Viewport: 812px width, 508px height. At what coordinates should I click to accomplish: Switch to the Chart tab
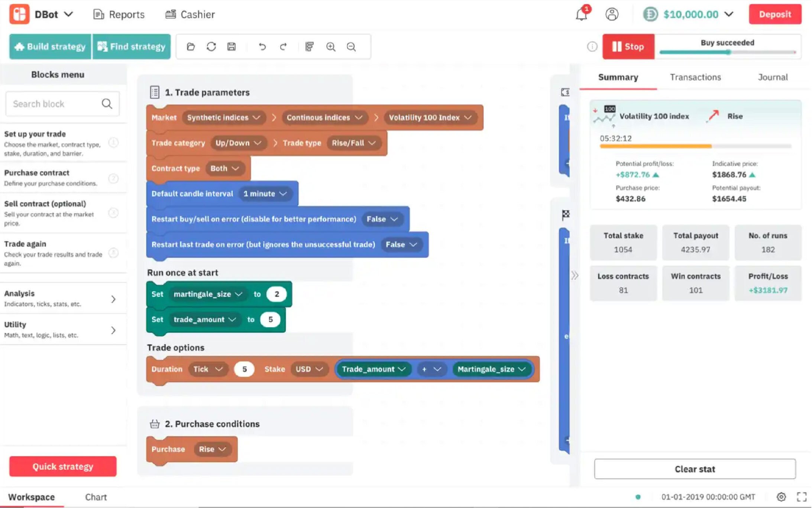96,497
